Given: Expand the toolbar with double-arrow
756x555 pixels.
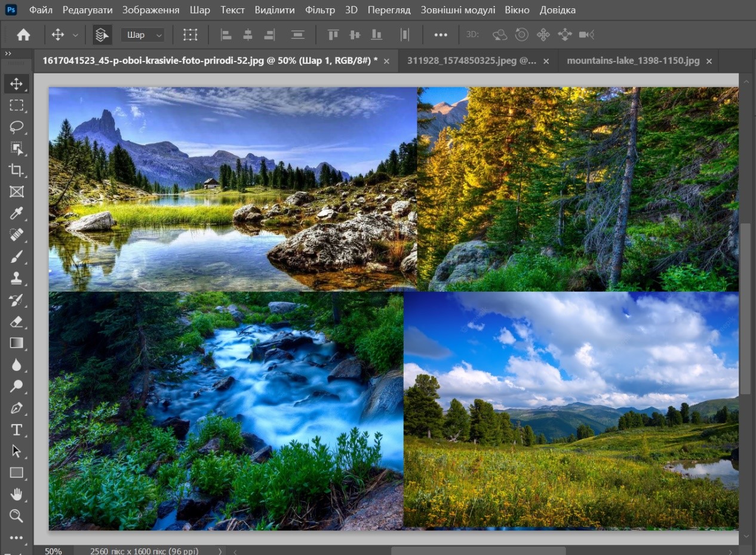Looking at the screenshot, I should point(8,54).
